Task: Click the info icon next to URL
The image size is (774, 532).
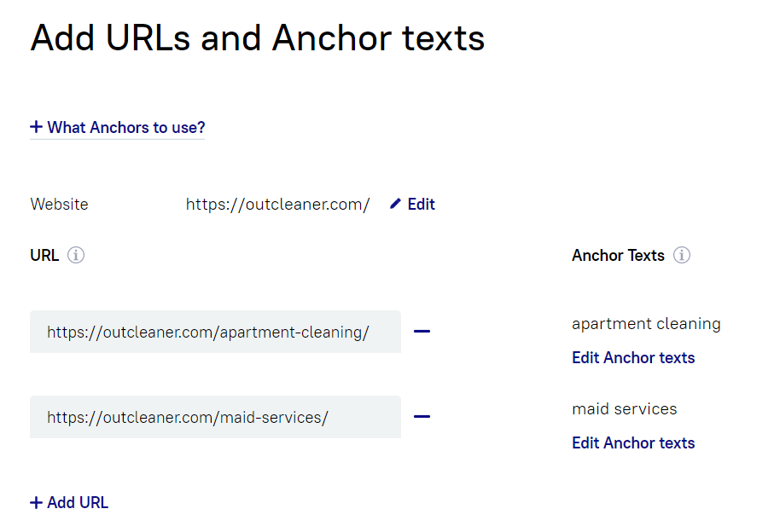Action: pyautogui.click(x=76, y=256)
